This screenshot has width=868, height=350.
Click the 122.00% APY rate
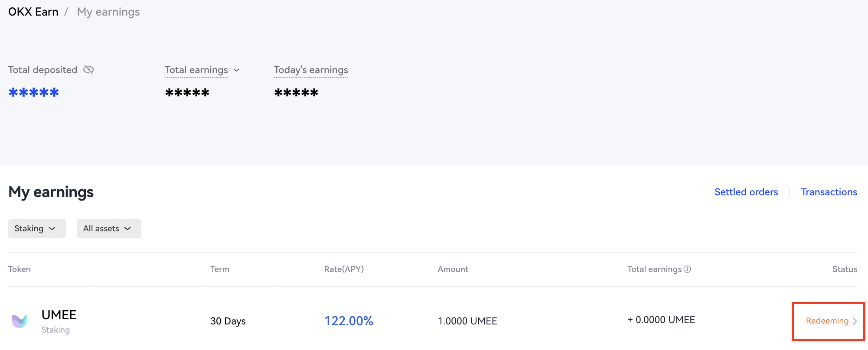349,321
